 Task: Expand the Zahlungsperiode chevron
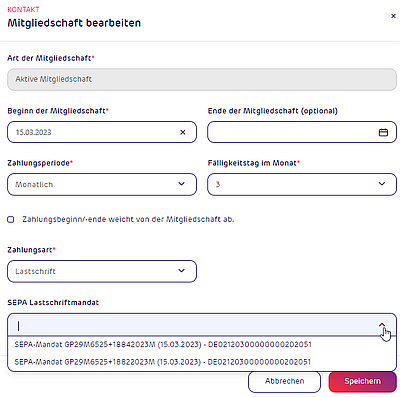[181, 184]
